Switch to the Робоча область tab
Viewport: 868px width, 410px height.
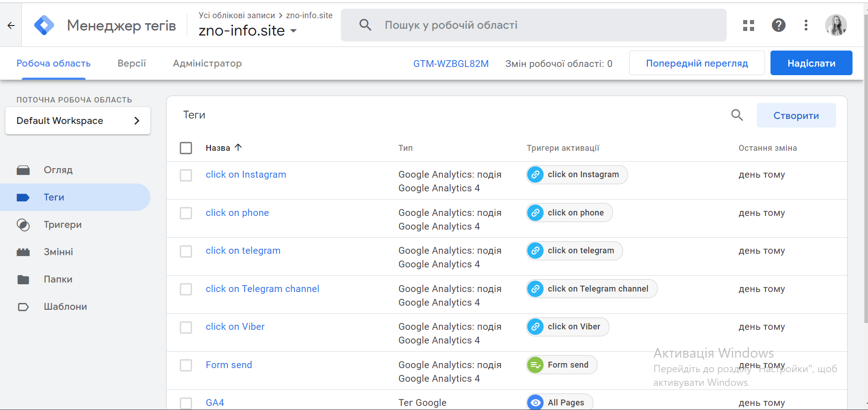(54, 63)
